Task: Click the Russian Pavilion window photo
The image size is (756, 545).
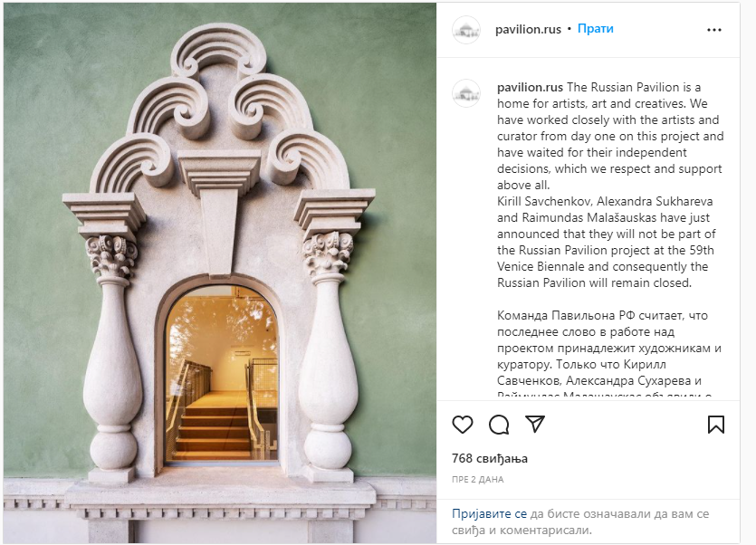Action: pyautogui.click(x=220, y=273)
